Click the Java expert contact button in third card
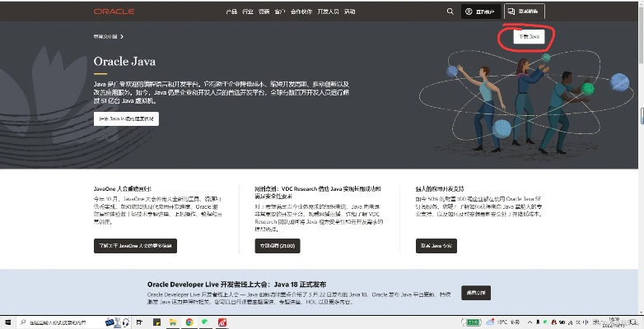This screenshot has width=644, height=329. point(437,245)
